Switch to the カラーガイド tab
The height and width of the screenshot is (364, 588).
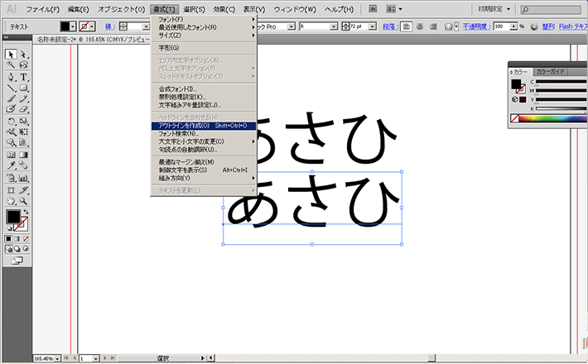(551, 72)
